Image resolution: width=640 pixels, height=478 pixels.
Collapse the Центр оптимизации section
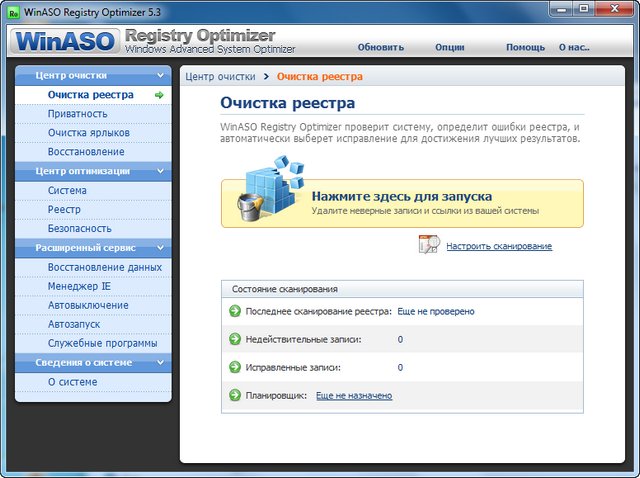[x=160, y=171]
